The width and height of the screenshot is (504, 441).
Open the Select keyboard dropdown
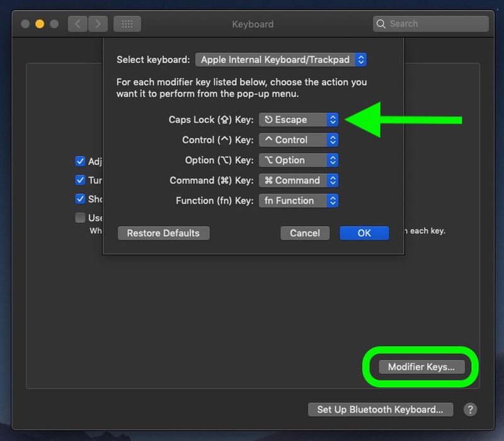tap(281, 60)
